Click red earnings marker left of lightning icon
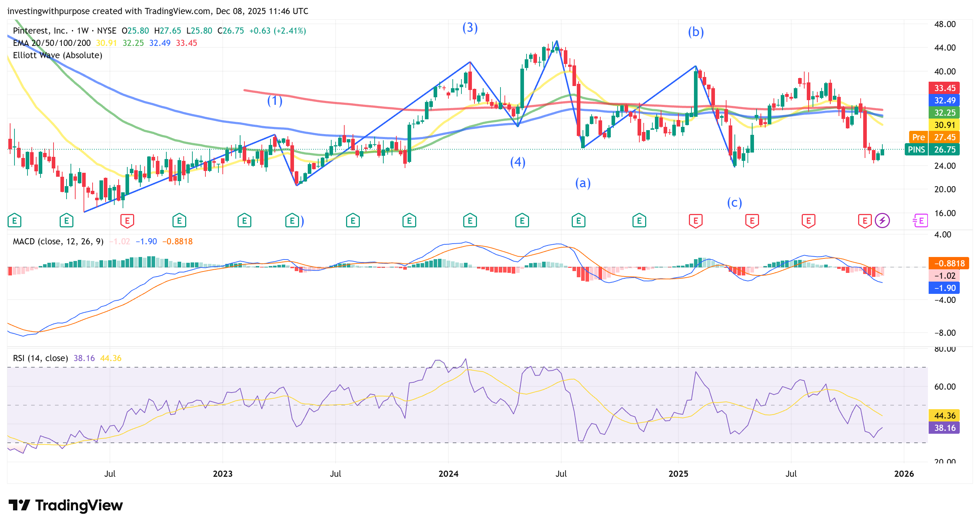980x527 pixels. 864,220
